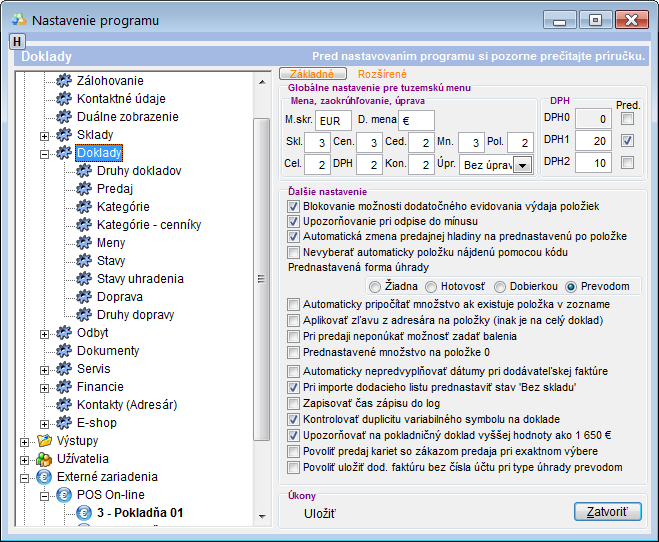
Task: Expand the Sklady tree node
Action: coord(44,135)
